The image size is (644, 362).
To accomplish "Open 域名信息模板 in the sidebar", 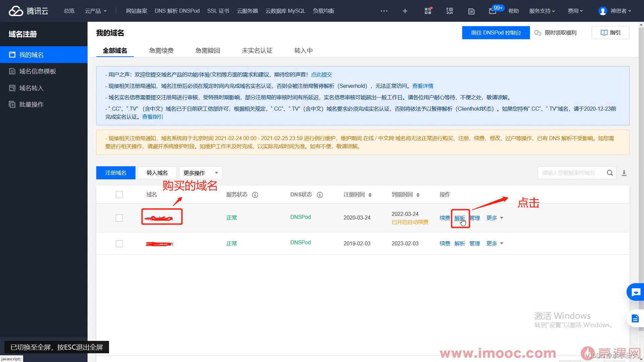I will 38,71.
